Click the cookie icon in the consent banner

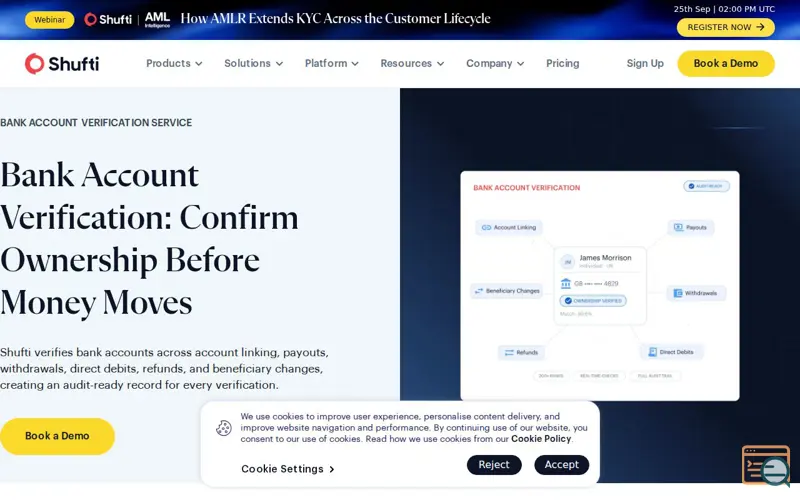[x=223, y=428]
